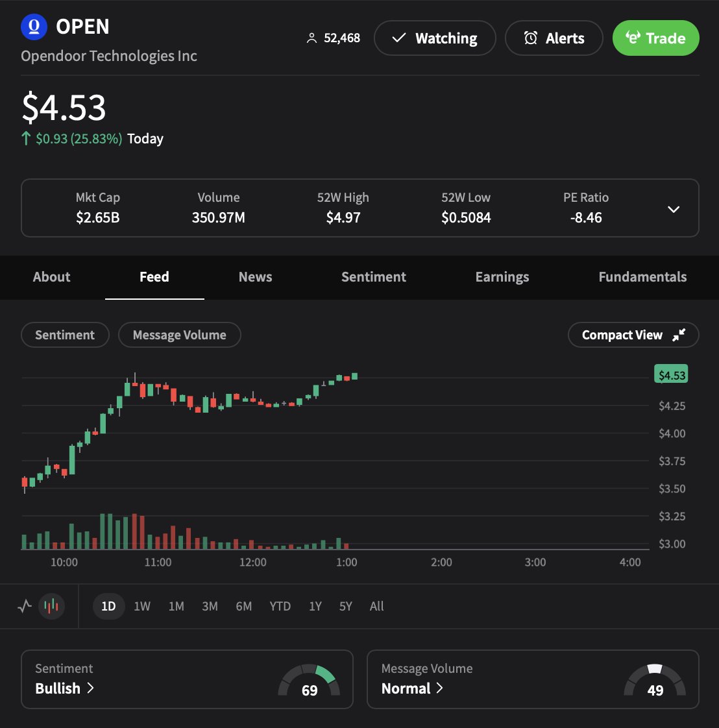Choose the 1M time range
Viewport: 719px width, 728px height.
[x=176, y=606]
